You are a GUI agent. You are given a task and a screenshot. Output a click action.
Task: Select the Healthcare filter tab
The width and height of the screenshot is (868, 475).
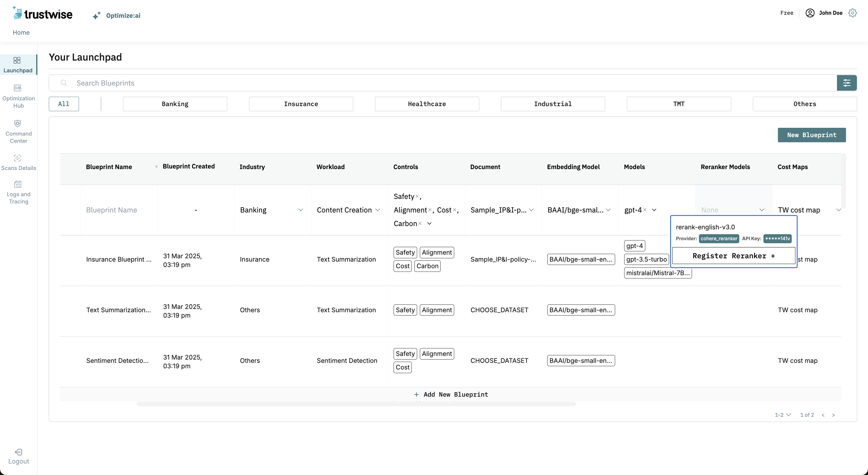click(426, 104)
